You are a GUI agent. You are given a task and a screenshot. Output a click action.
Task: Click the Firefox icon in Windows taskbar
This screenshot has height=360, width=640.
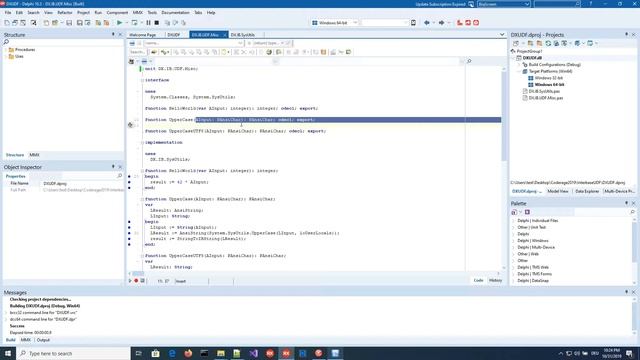(x=188, y=353)
